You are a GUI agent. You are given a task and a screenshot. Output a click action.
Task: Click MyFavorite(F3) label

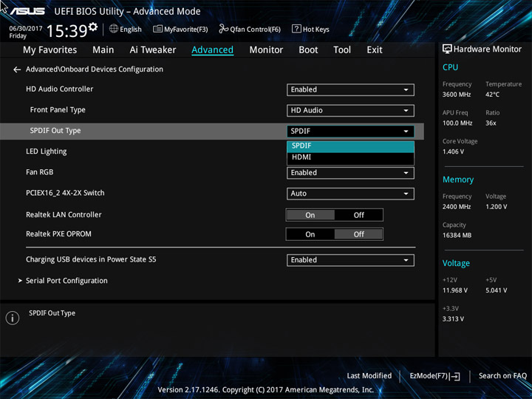(x=186, y=30)
